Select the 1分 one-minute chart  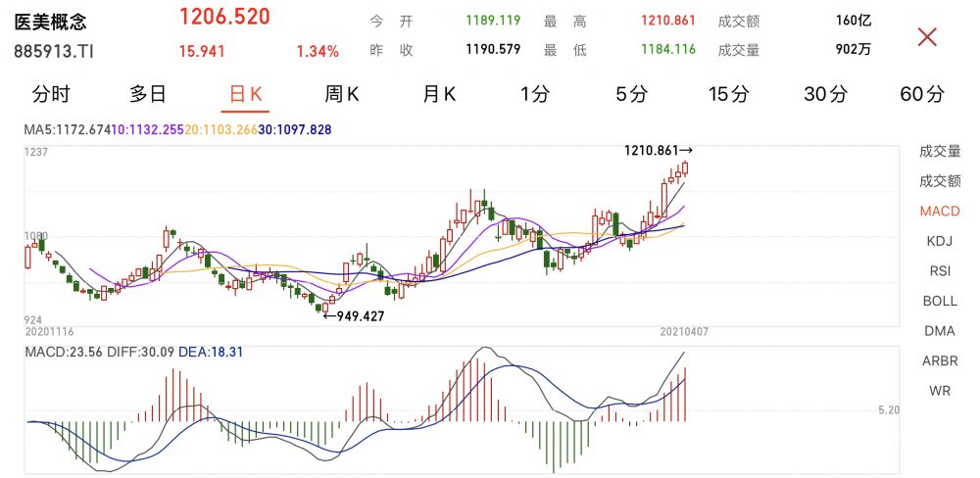point(535,94)
